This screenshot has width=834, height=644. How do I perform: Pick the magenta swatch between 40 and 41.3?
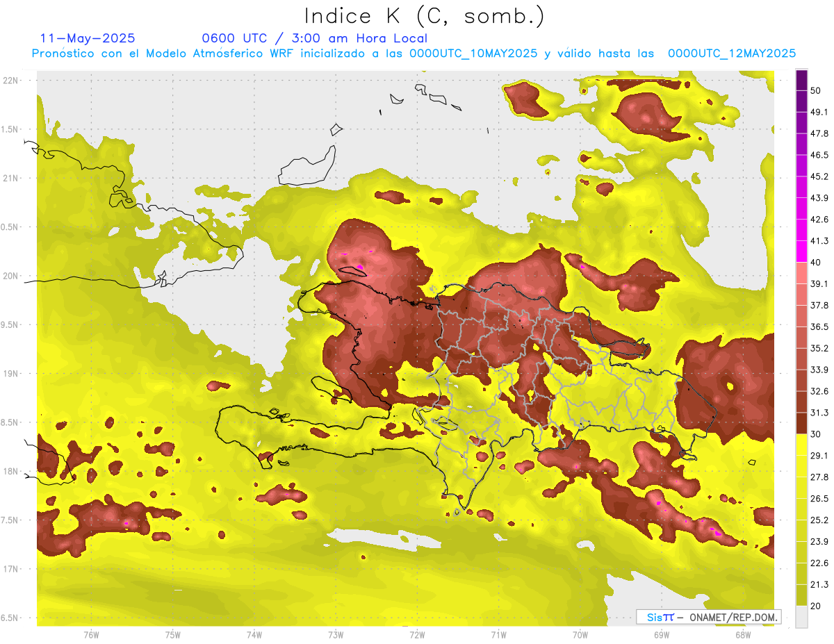pos(801,251)
